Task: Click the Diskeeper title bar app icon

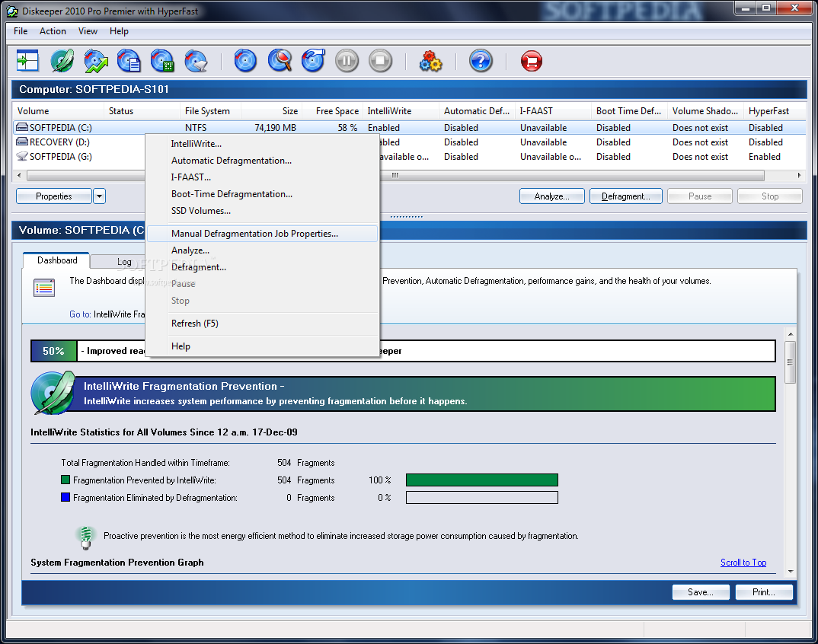Action: point(12,11)
